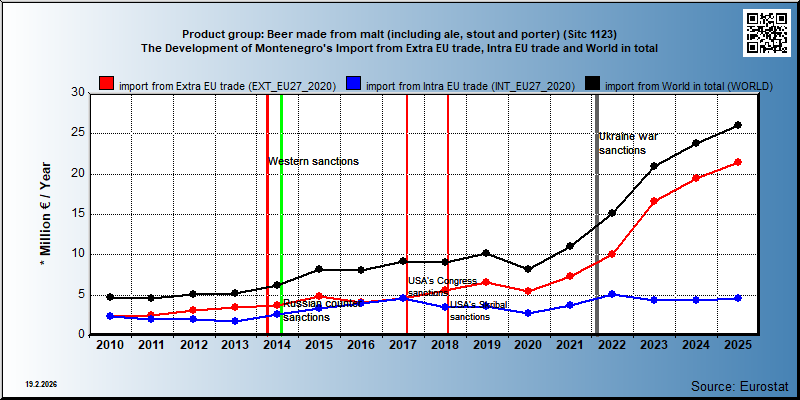The height and width of the screenshot is (400, 800).
Task: Click the y-axis value 5
Action: 82,295
